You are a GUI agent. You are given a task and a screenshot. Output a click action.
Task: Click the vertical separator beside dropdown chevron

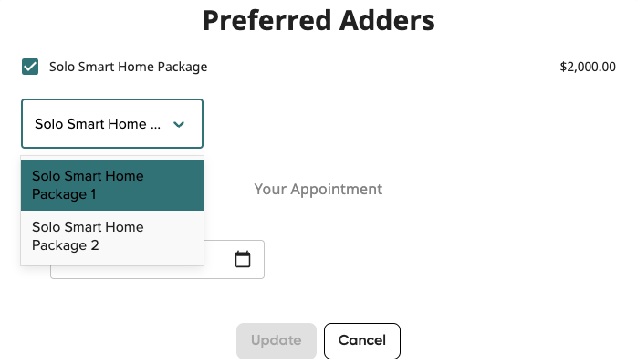pos(162,124)
